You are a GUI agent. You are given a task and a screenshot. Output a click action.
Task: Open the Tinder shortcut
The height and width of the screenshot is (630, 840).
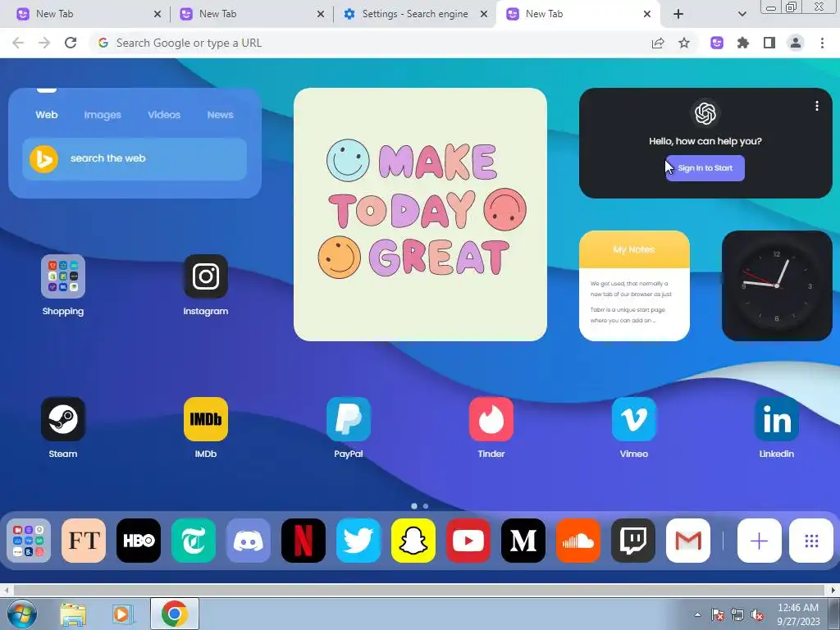coord(491,419)
